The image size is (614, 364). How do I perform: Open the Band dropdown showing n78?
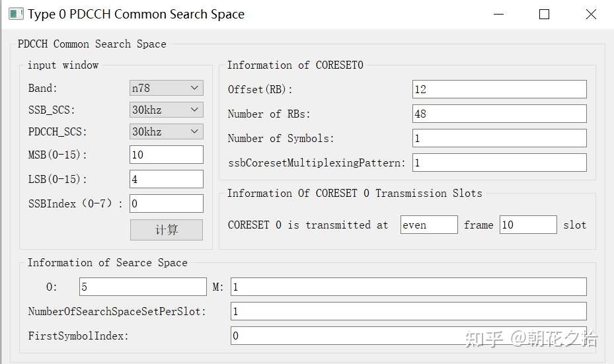(x=166, y=88)
